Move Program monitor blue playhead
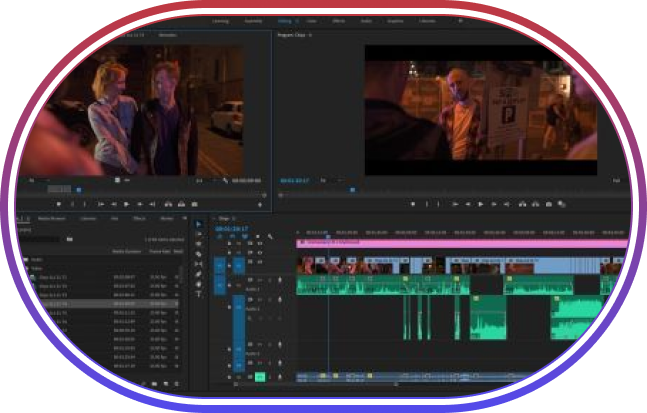This screenshot has width=647, height=413. point(352,190)
